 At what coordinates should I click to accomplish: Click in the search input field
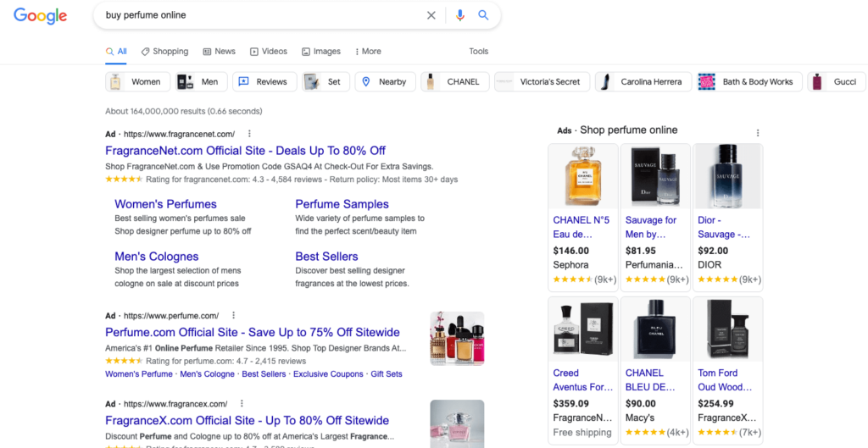pyautogui.click(x=254, y=15)
